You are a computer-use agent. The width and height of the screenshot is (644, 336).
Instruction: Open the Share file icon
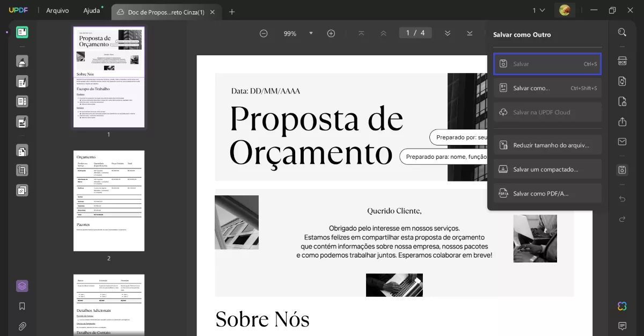622,122
